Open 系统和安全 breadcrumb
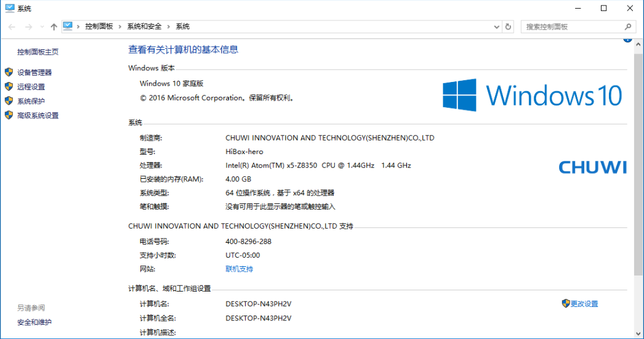This screenshot has width=644, height=339. (144, 27)
